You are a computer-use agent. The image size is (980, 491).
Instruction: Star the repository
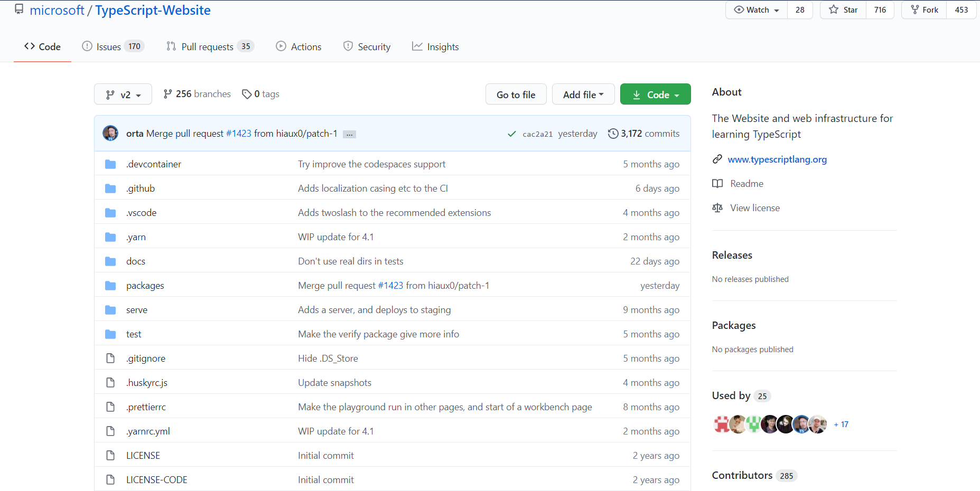coord(843,10)
